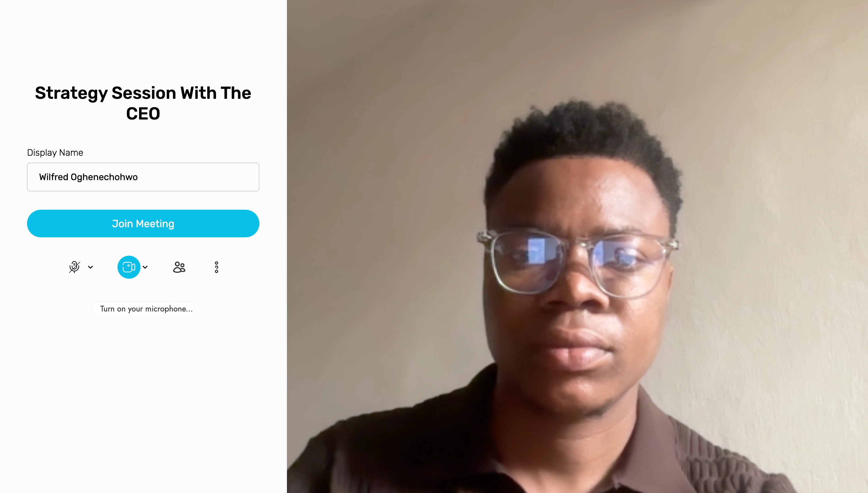Image resolution: width=868 pixels, height=493 pixels.
Task: Click the 'Turn on your microphone...' tooltip
Action: 146,309
